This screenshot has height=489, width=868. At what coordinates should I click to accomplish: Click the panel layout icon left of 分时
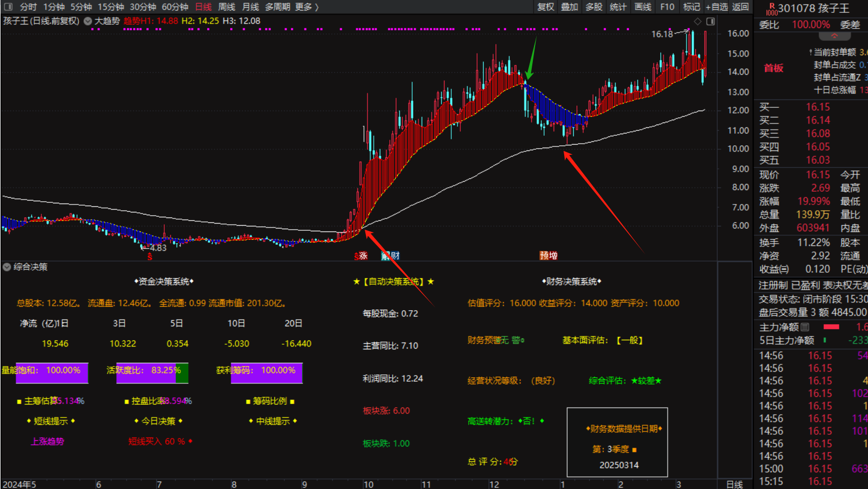point(8,7)
